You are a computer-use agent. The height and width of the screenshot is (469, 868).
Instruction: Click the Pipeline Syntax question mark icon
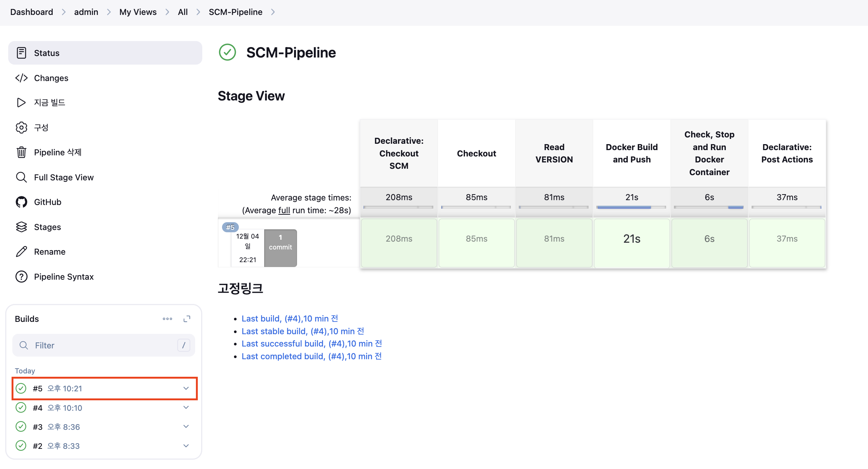pos(21,277)
